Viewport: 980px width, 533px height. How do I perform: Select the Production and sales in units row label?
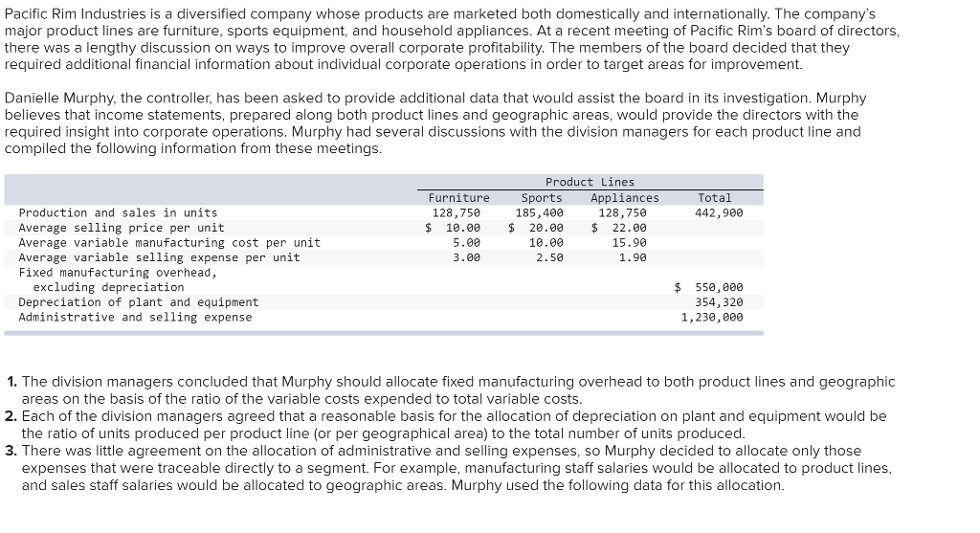pos(118,212)
